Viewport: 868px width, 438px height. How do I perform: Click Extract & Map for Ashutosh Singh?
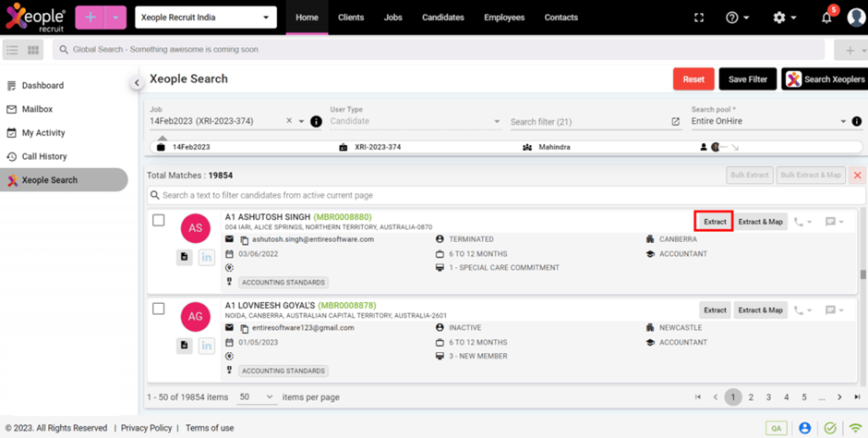pos(761,222)
